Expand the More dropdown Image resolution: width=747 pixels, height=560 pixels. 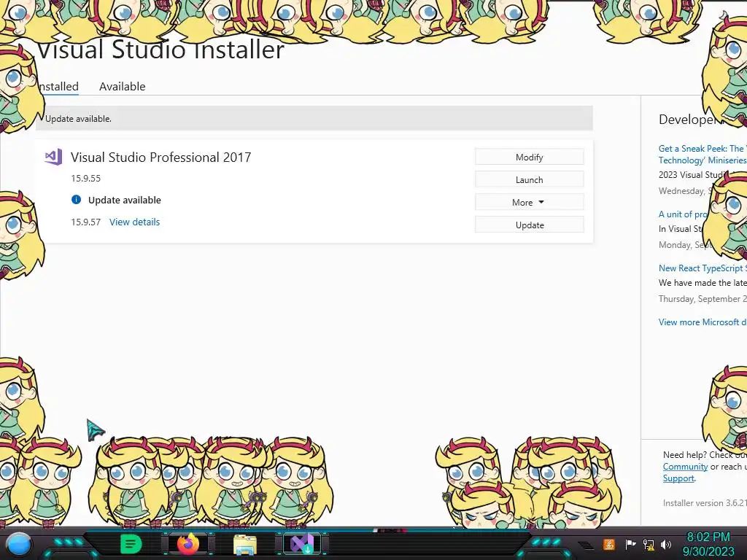tap(530, 203)
